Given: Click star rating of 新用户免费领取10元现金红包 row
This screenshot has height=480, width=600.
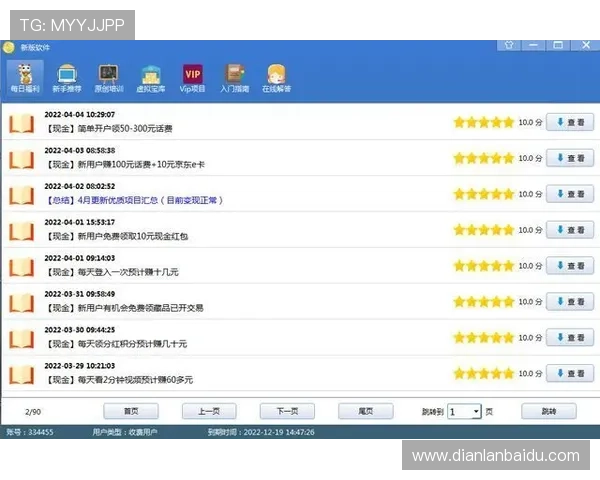Looking at the screenshot, I should click(x=484, y=230).
